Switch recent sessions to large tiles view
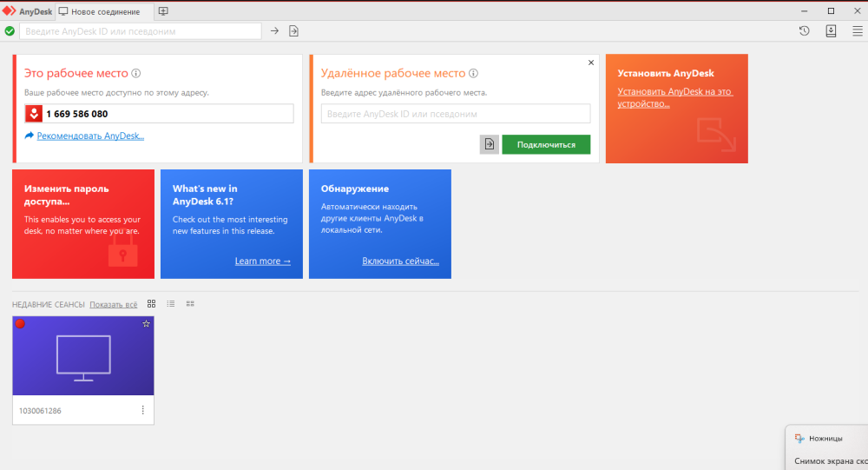The image size is (868, 470). (x=151, y=304)
